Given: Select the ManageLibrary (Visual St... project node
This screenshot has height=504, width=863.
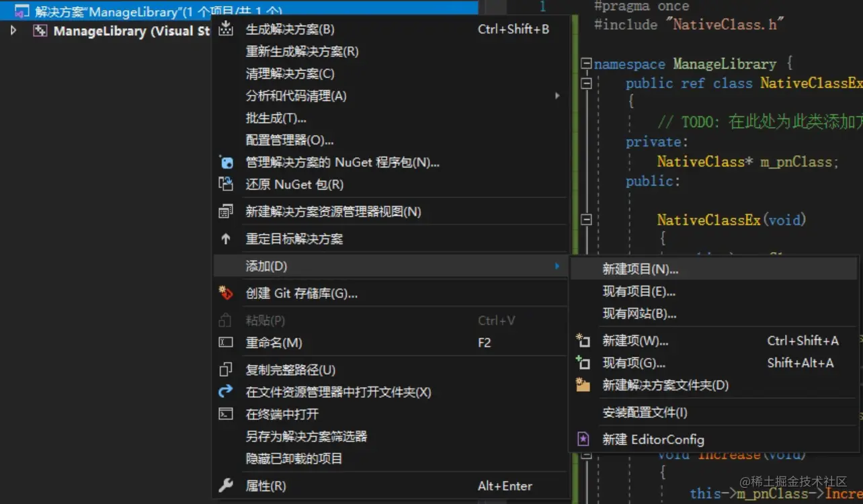Looking at the screenshot, I should click(132, 31).
